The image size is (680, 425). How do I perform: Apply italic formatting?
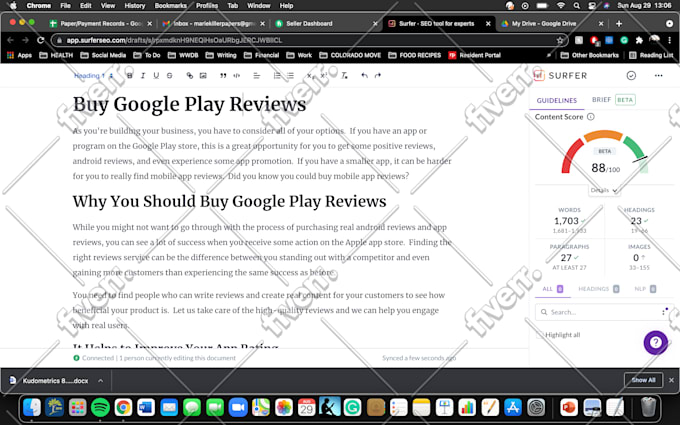(x=143, y=75)
